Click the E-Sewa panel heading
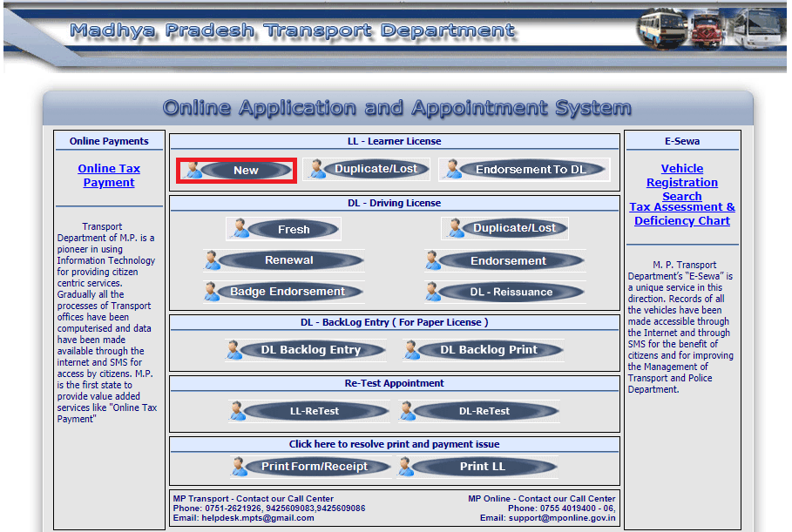The width and height of the screenshot is (792, 532). pyautogui.click(x=682, y=141)
